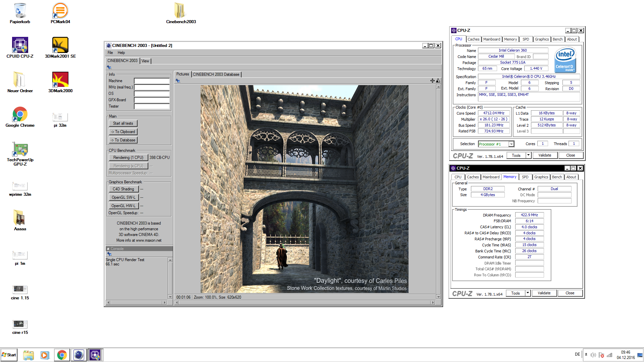The height and width of the screenshot is (362, 644).
Task: Click the To Database button
Action: (x=123, y=140)
